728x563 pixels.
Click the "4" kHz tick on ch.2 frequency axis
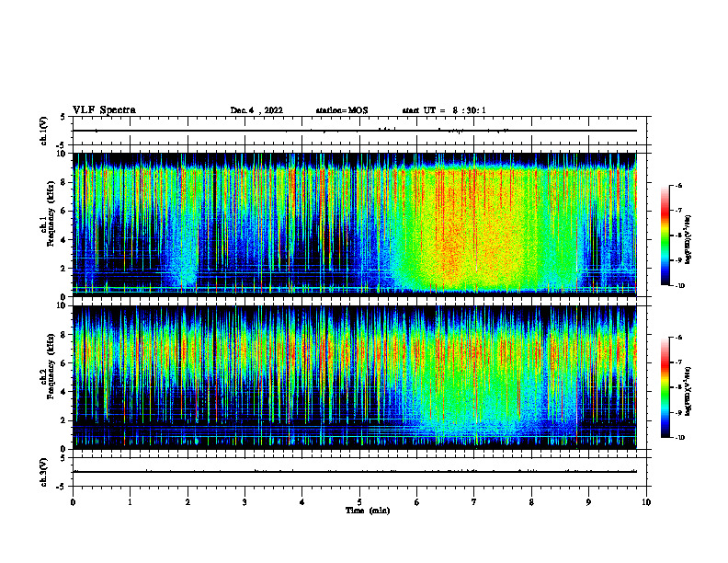[63, 392]
